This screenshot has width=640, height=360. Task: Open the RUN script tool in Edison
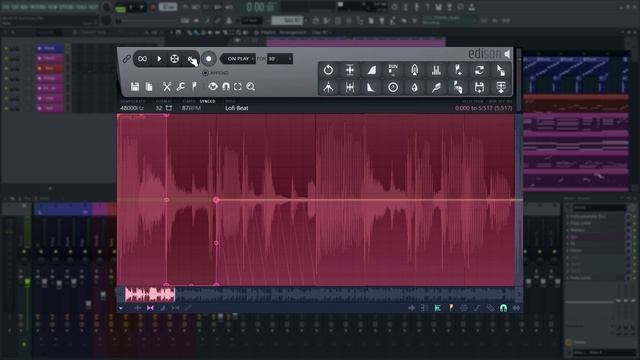tap(393, 69)
